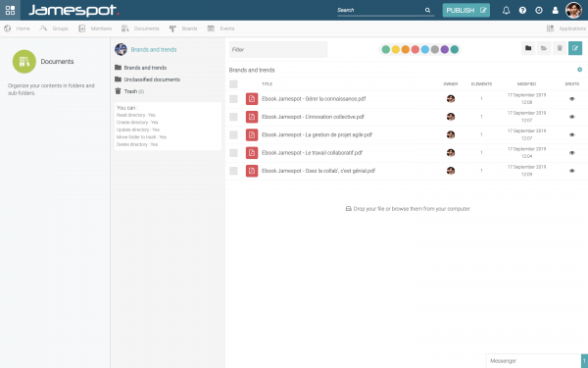This screenshot has width=588, height=368.
Task: Toggle the select-all checkbox in table header
Action: click(233, 84)
